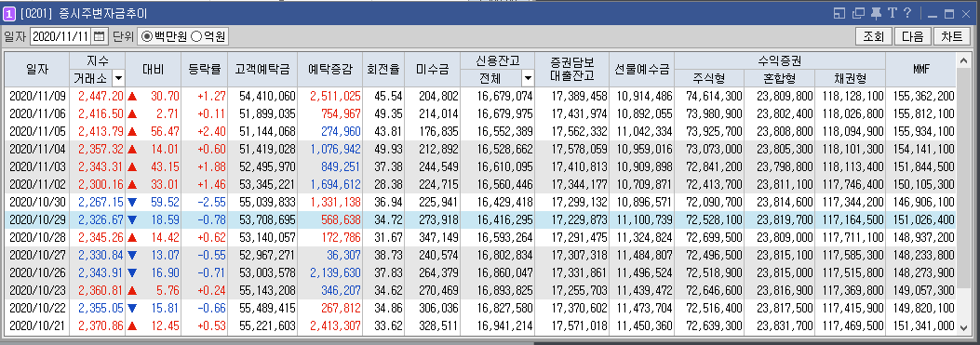Click the purple screen number 1 icon
Screen dimensions: 980x345
click(9, 13)
